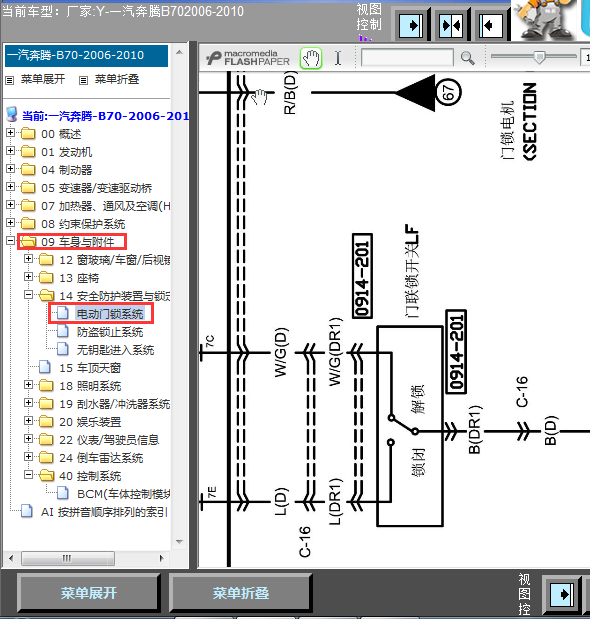Click the tree panel scroll-down arrow
Image resolution: width=590 pixels, height=619 pixels.
[179, 542]
